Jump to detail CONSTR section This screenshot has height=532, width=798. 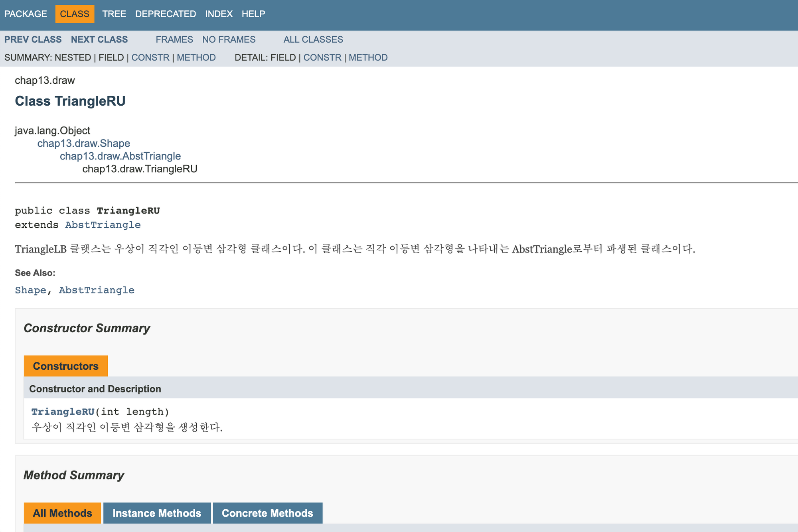(x=322, y=57)
